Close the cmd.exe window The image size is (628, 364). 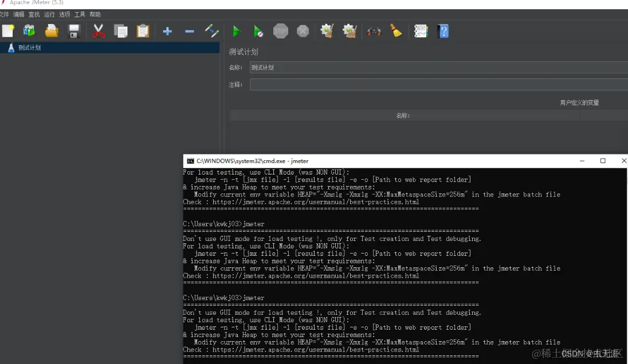pyautogui.click(x=623, y=161)
